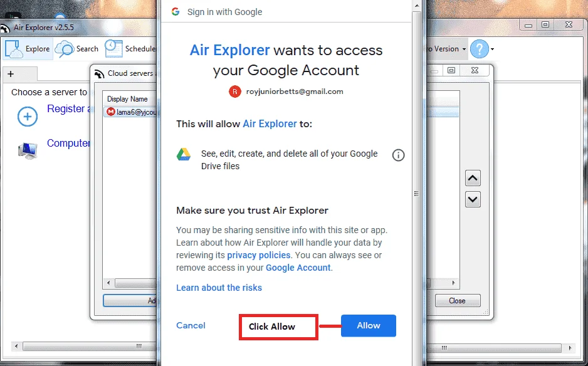Click the info icon beside Drive permission
This screenshot has height=366, width=588.
[398, 155]
